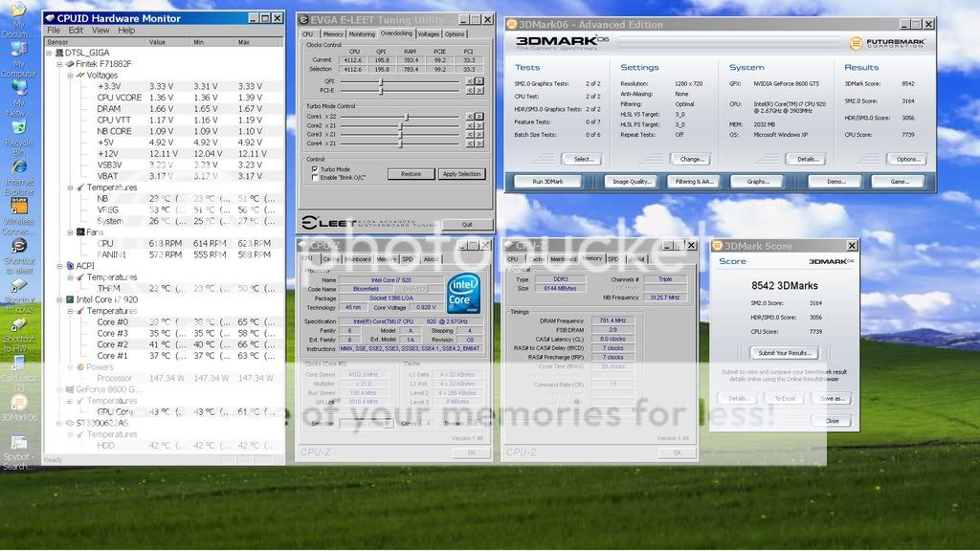The height and width of the screenshot is (551, 980).
Task: Collapse the ACPI node
Action: pos(60,266)
